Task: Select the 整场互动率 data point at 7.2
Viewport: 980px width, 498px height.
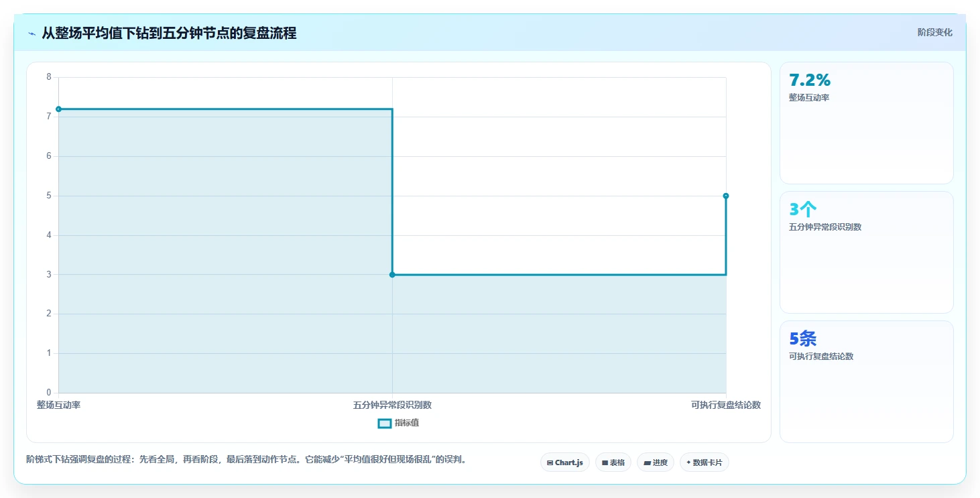Action: click(58, 109)
